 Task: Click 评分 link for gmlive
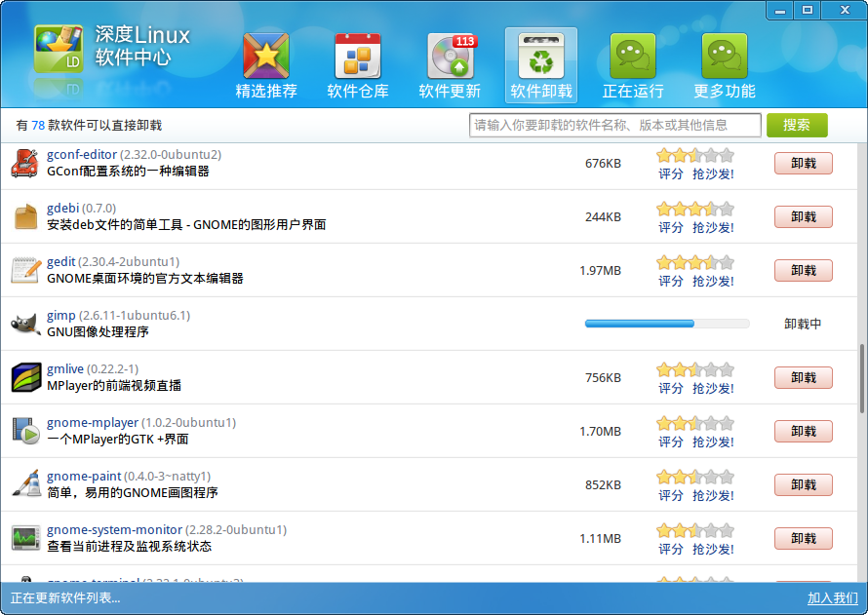[670, 389]
